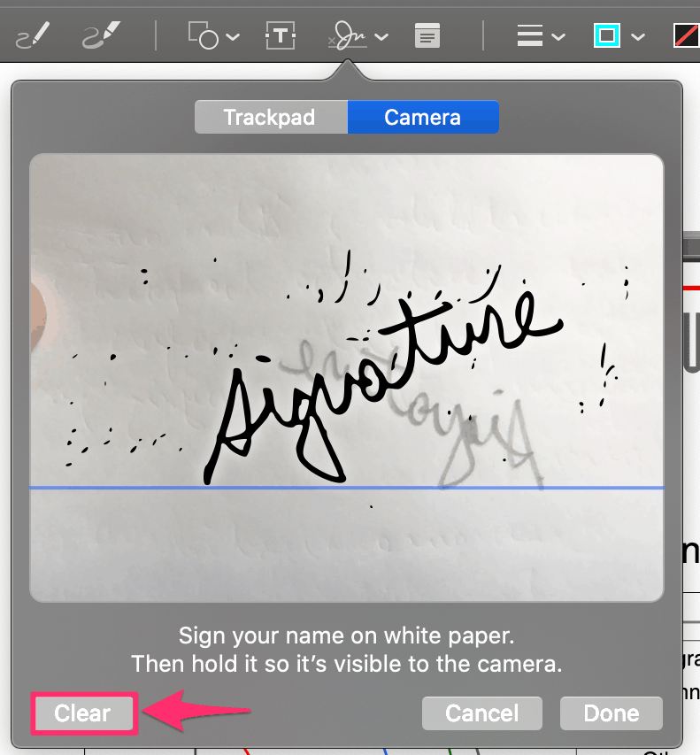Click the Done button
The height and width of the screenshot is (755, 700).
pyautogui.click(x=612, y=713)
